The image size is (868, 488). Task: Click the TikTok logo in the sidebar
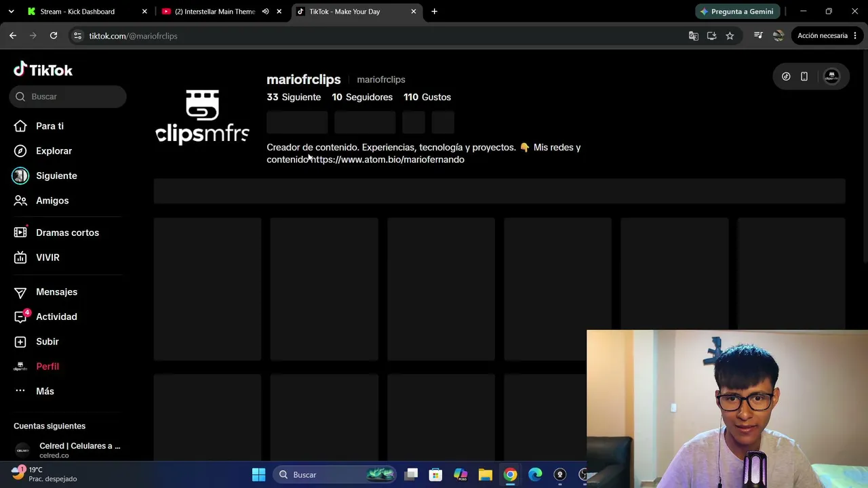coord(43,70)
